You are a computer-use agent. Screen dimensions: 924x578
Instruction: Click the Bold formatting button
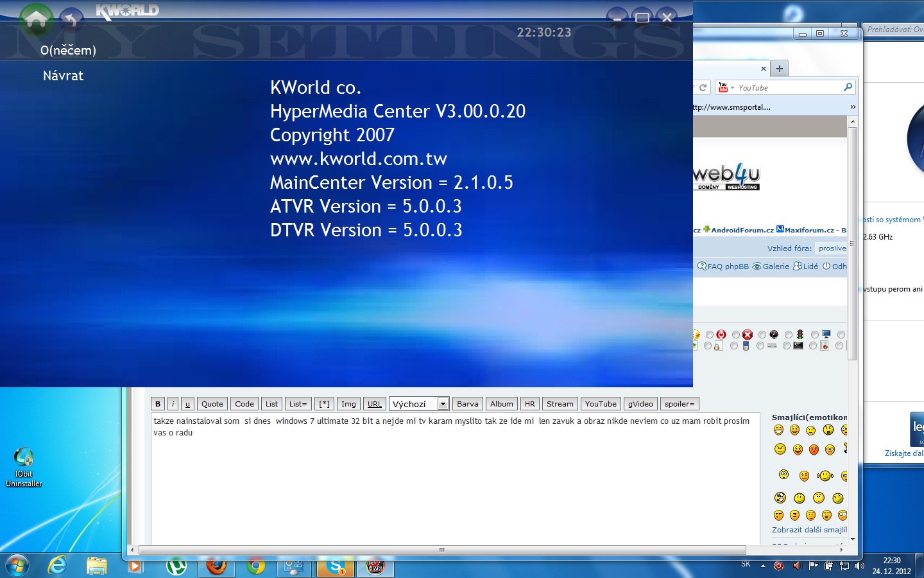click(158, 404)
